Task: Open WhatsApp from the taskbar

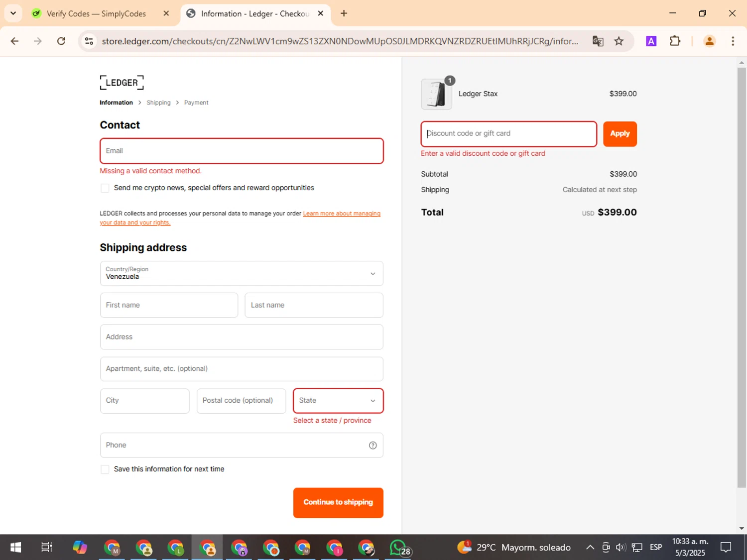Action: [x=399, y=548]
